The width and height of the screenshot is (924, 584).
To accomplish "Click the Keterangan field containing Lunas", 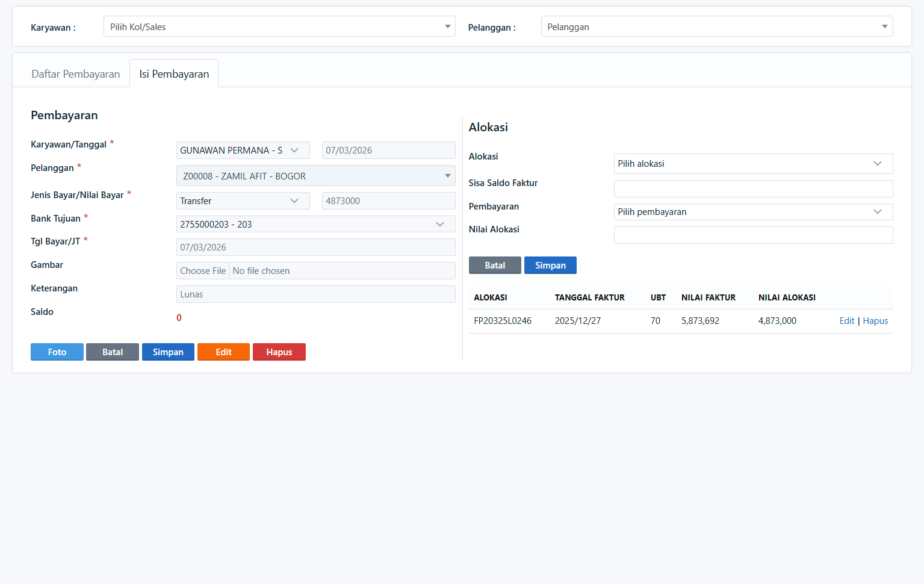I will tap(315, 294).
